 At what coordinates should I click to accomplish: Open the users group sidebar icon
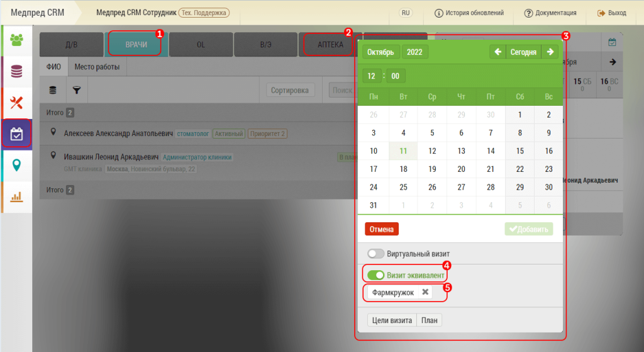(16, 40)
